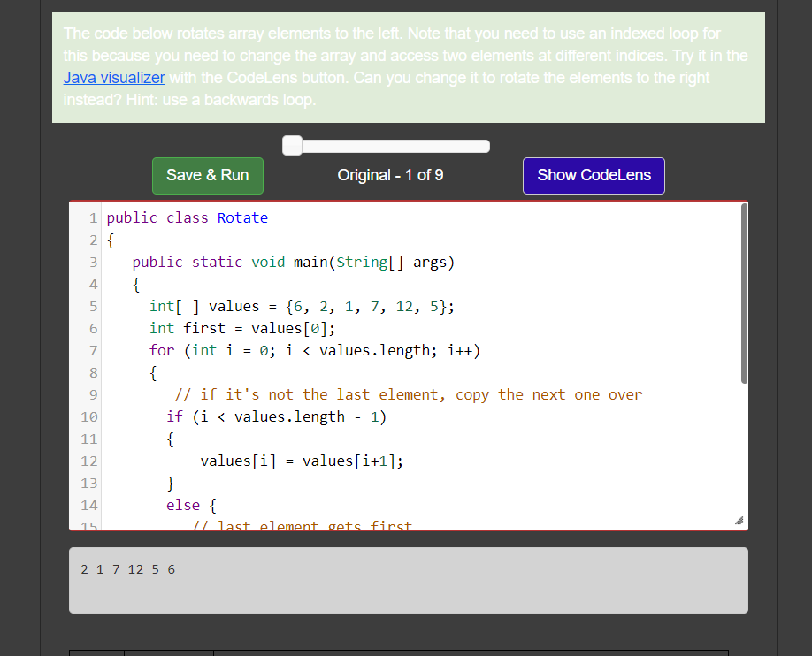The width and height of the screenshot is (812, 656).
Task: Follow the Java visualizer link
Action: pos(114,78)
